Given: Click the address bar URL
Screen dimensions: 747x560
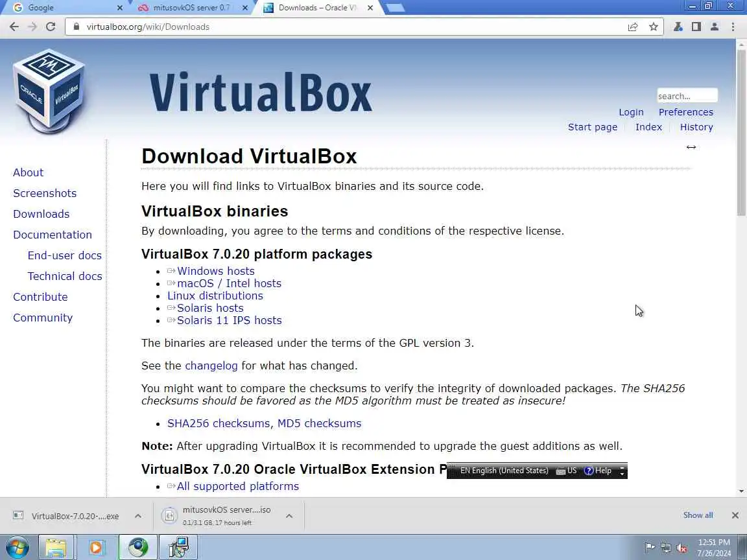Looking at the screenshot, I should [148, 27].
